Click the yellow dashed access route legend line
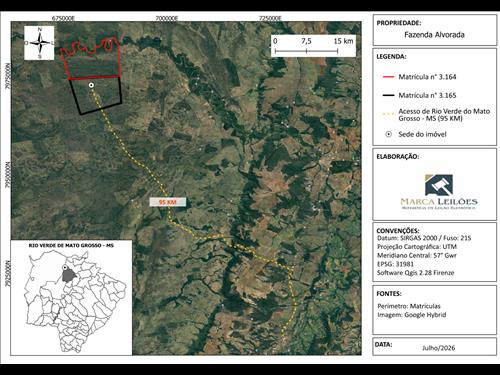 pyautogui.click(x=389, y=114)
